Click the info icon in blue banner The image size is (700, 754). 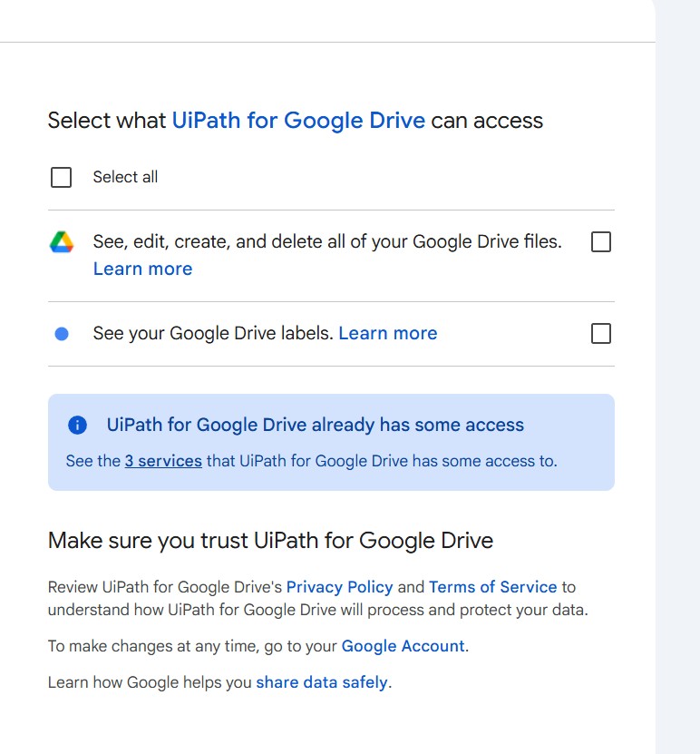(78, 425)
